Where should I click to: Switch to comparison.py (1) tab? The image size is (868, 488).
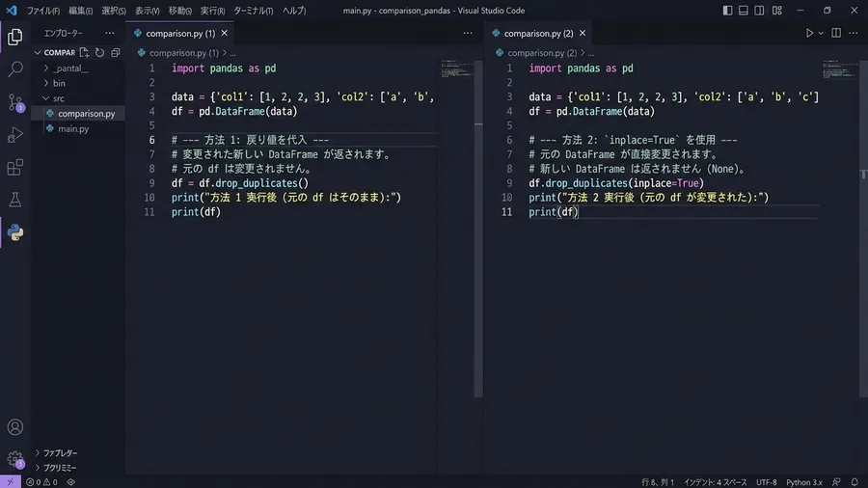[180, 33]
